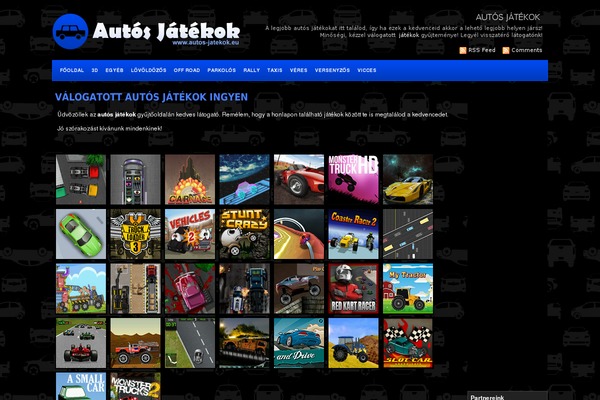Open the Formula race cars thumbnail
Viewport: 600px width, 400px height.
pyautogui.click(x=81, y=343)
